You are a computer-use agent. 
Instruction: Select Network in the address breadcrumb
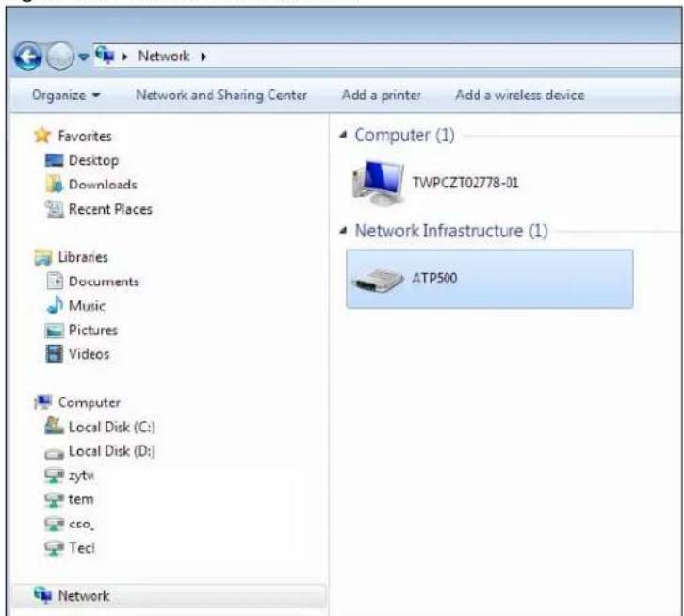coord(164,56)
